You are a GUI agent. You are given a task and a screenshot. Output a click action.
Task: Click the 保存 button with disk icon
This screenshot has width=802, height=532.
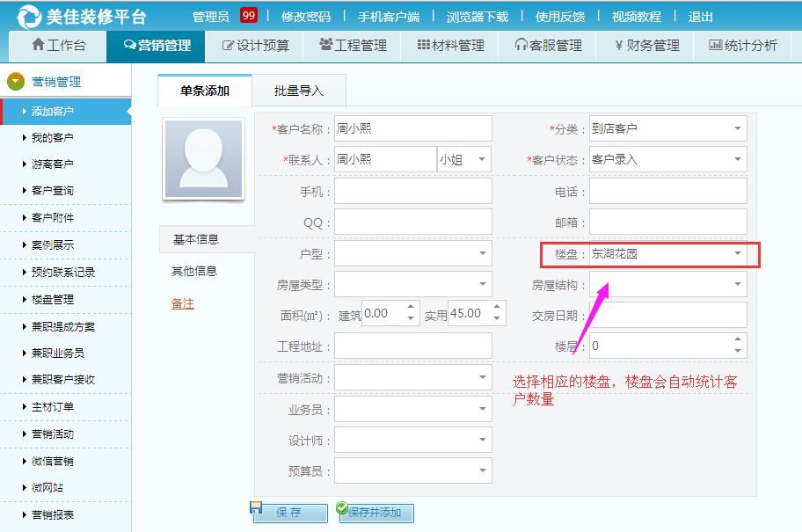(290, 512)
